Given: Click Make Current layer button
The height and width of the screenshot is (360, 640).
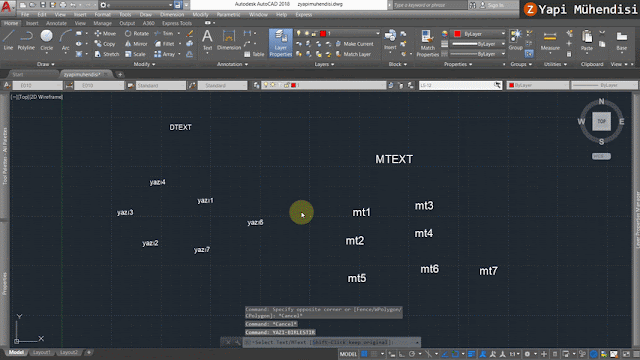Looking at the screenshot, I should pos(354,44).
